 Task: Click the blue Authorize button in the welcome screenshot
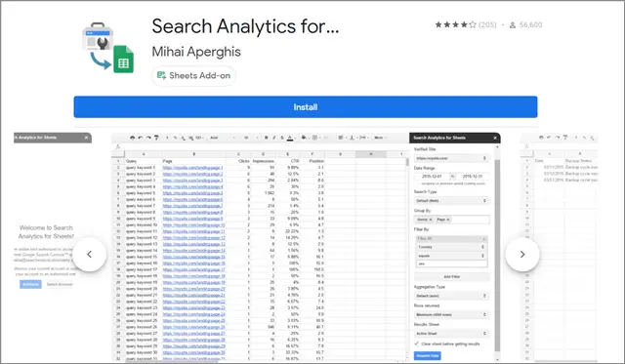click(x=30, y=284)
